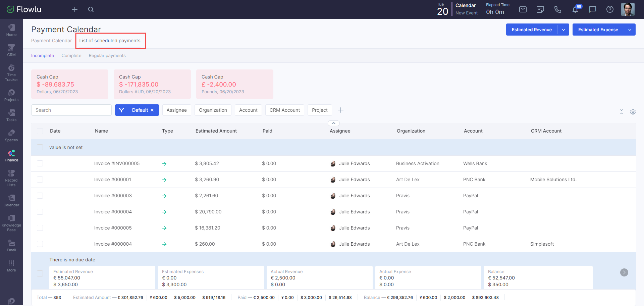Select the checkbox for Invoice #000003 row

(40, 196)
